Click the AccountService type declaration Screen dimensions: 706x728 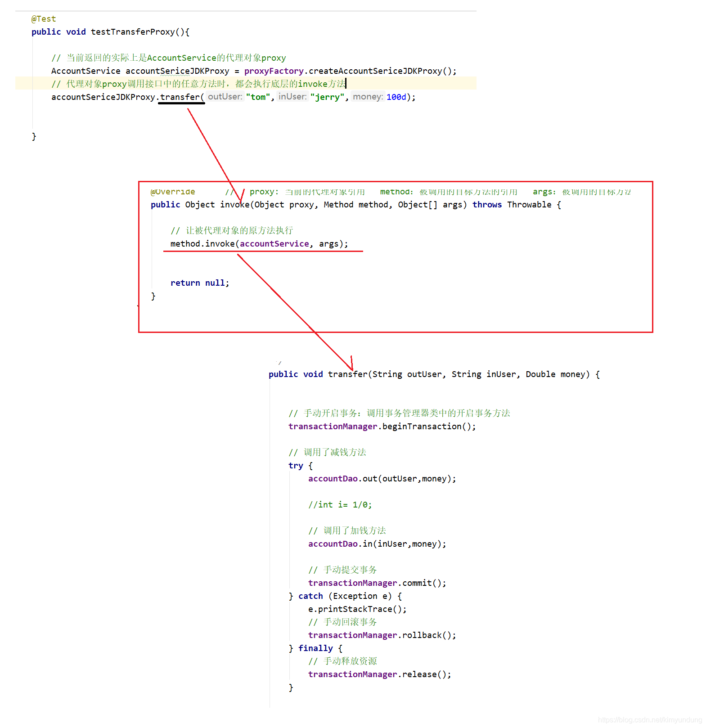click(86, 71)
